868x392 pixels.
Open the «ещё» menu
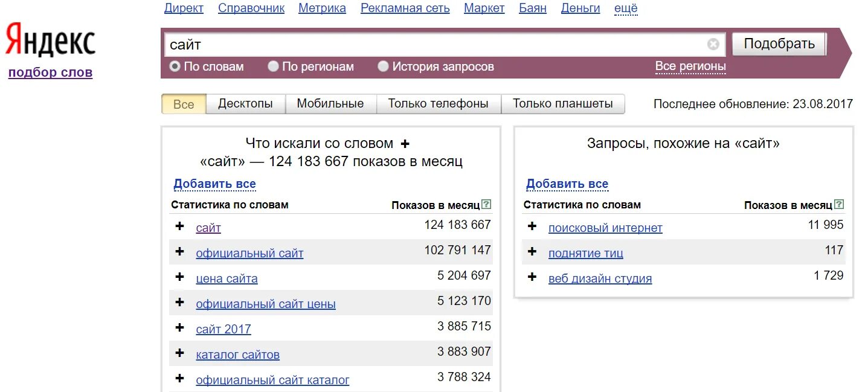pos(626,8)
